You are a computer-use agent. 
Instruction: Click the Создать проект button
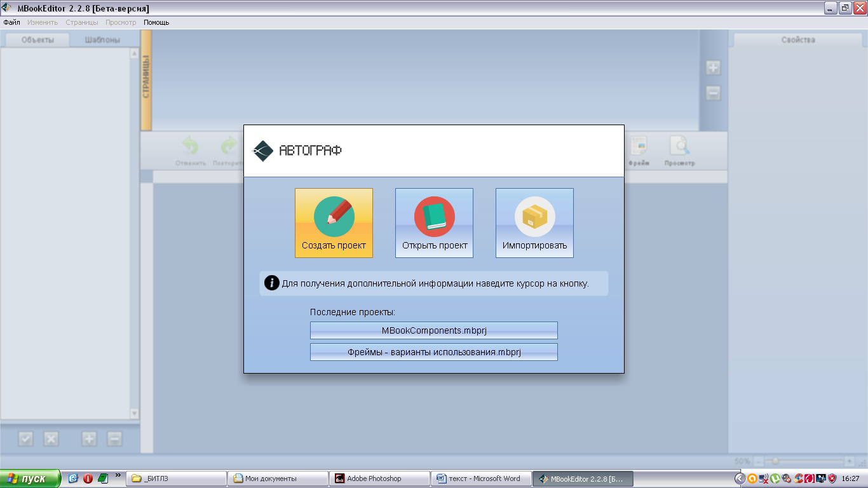(334, 223)
